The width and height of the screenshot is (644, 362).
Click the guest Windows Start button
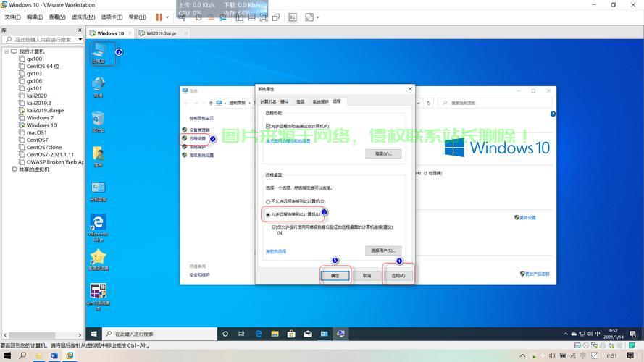[x=93, y=334]
